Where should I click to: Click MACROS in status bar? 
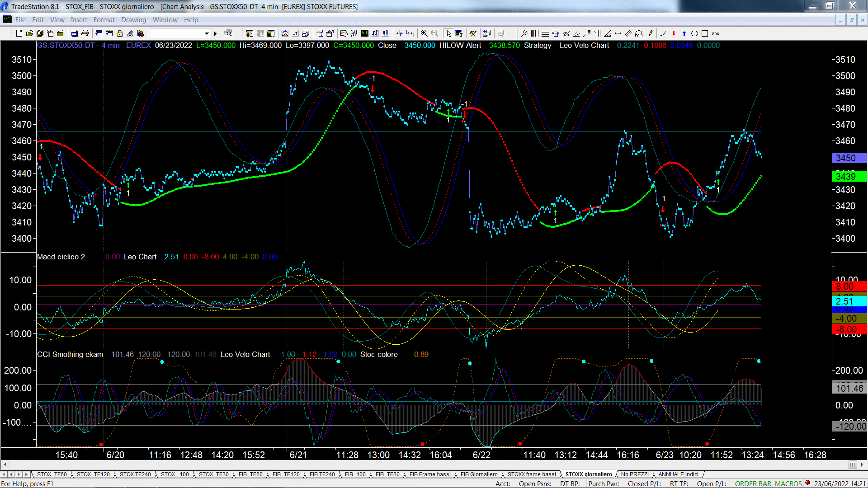(x=788, y=484)
